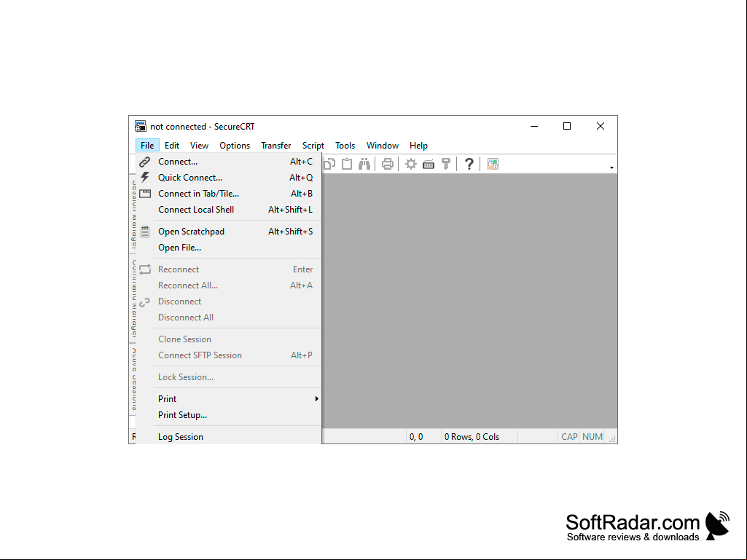Click the Connect in Tab/Tile icon

tap(145, 194)
